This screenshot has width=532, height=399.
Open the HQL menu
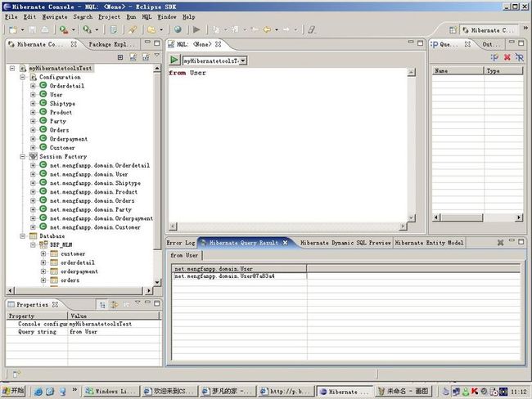click(147, 16)
